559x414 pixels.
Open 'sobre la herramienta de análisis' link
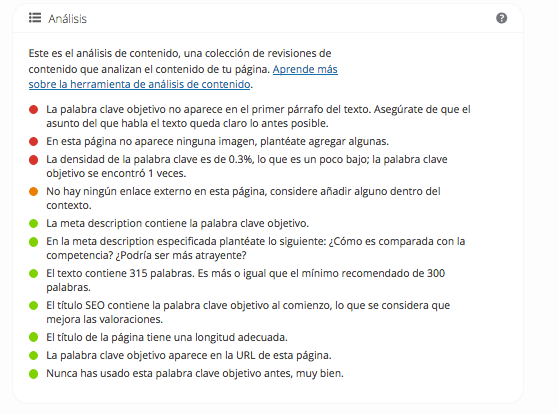pos(139,84)
